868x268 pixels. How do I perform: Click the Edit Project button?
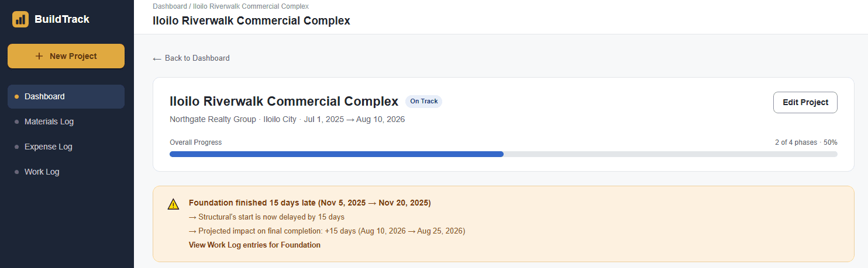805,102
